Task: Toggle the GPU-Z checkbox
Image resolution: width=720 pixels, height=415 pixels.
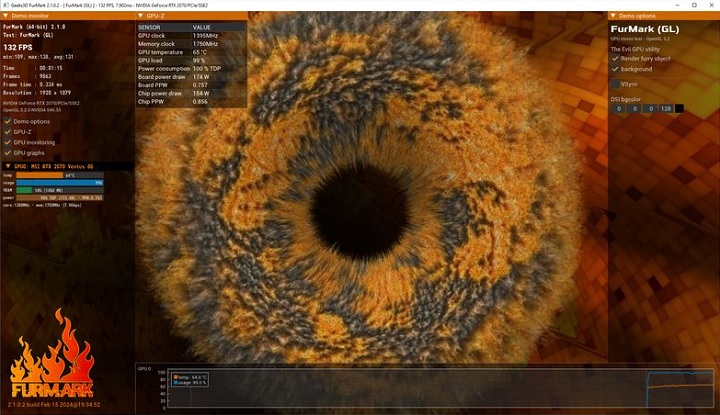Action: point(7,131)
